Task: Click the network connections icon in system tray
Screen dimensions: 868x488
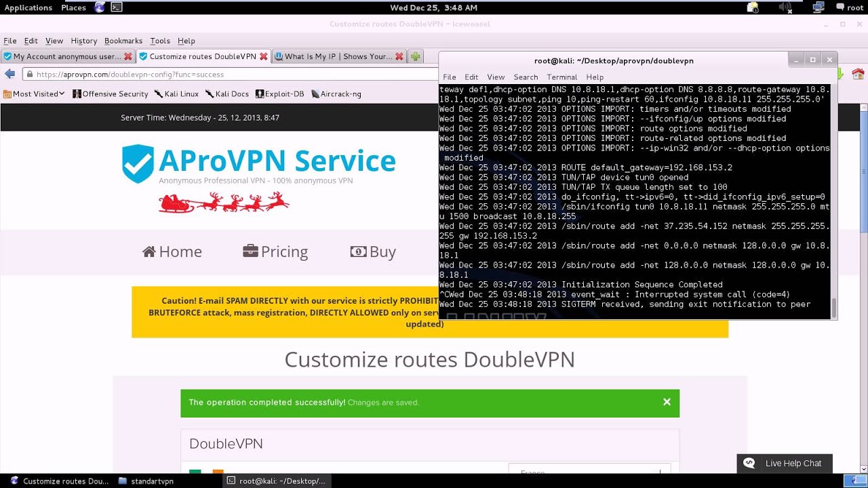Action: pyautogui.click(x=818, y=7)
